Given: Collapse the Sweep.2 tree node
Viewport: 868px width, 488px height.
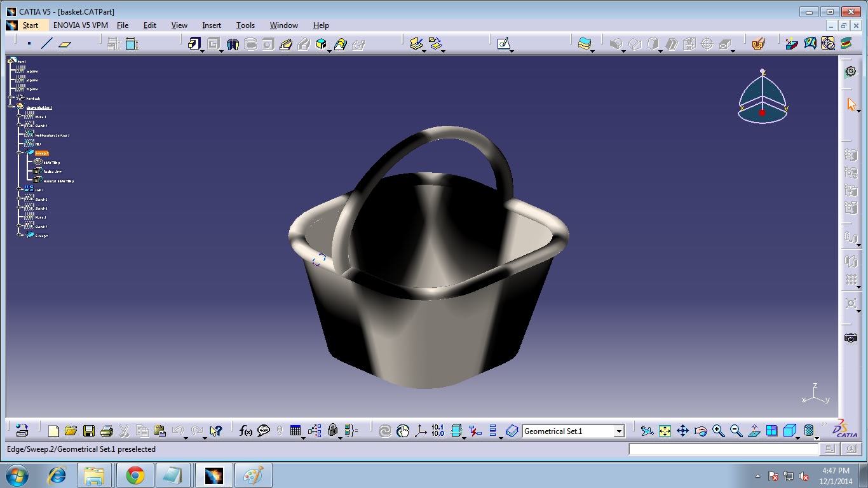Looking at the screenshot, I should coord(20,153).
